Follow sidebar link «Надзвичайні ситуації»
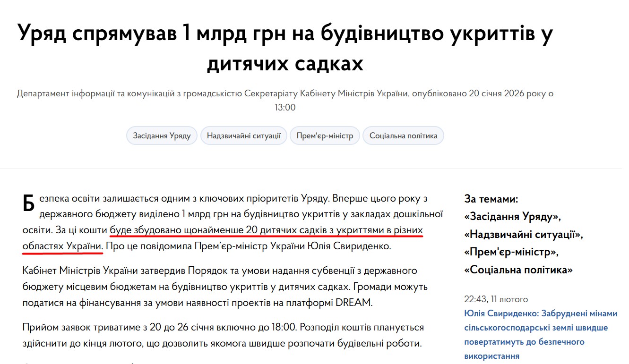Image resolution: width=629 pixels, height=364 pixels. 522,234
